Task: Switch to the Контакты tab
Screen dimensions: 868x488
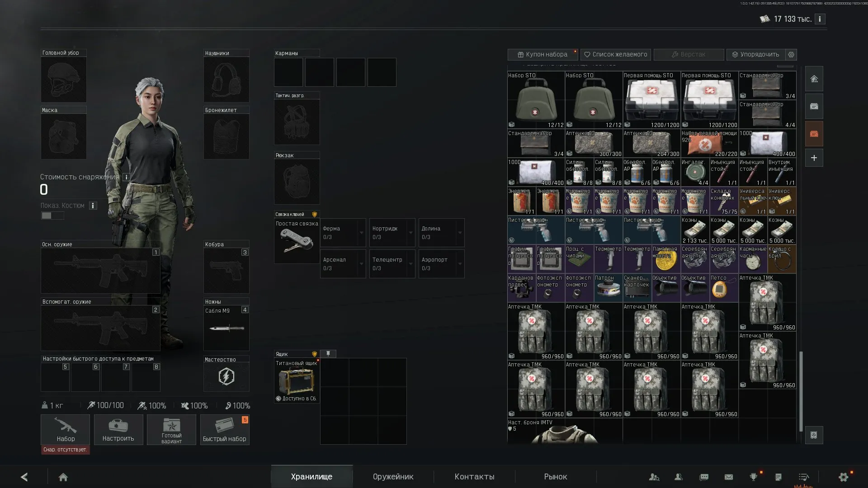Action: pyautogui.click(x=474, y=477)
